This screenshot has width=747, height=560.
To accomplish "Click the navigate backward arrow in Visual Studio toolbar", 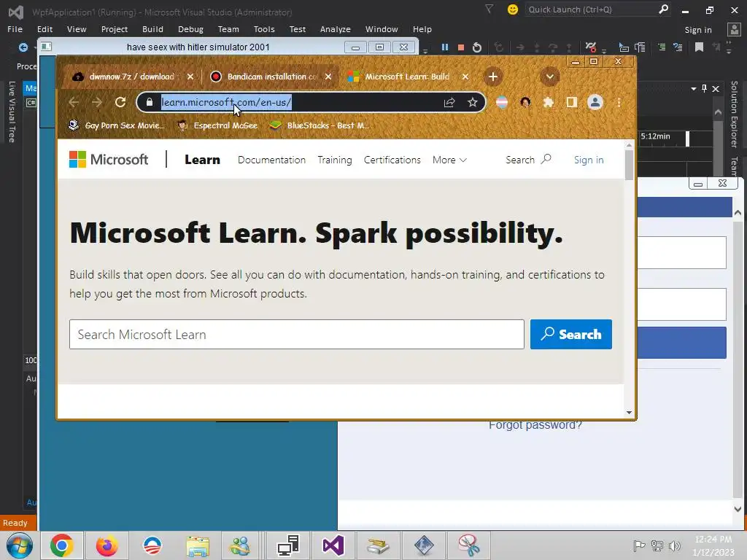I will tap(23, 47).
